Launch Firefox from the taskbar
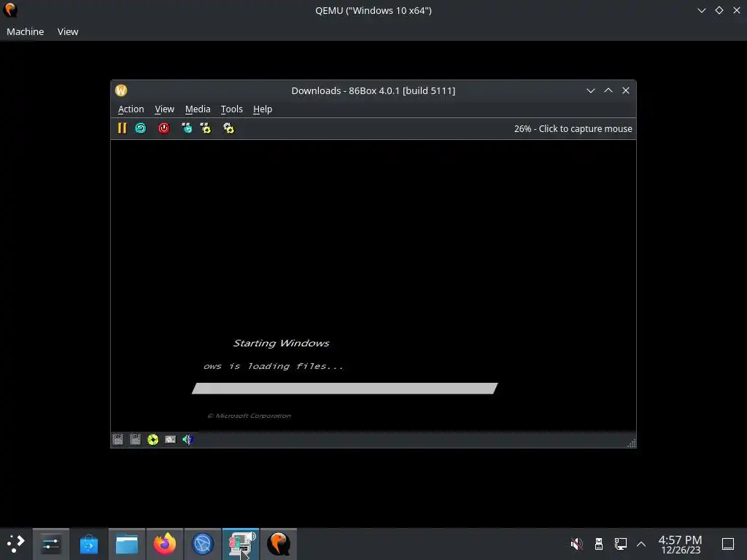Screen dimensions: 747x560 tap(165, 544)
